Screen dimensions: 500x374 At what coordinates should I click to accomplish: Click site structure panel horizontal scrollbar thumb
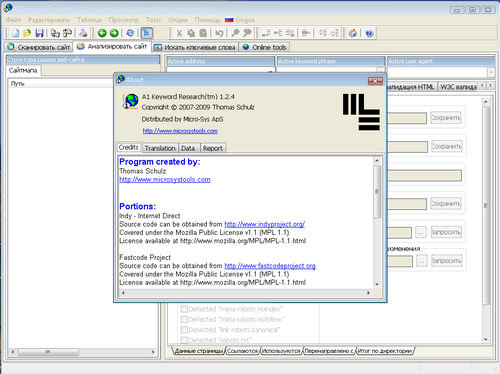[x=48, y=352]
